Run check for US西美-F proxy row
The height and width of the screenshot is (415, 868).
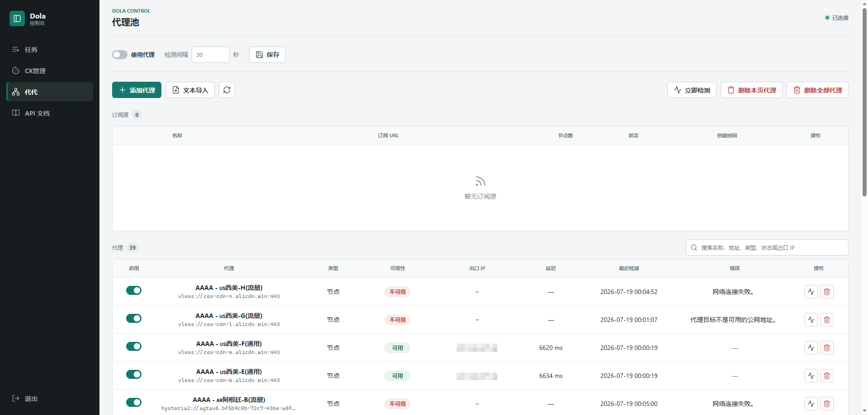pos(811,348)
